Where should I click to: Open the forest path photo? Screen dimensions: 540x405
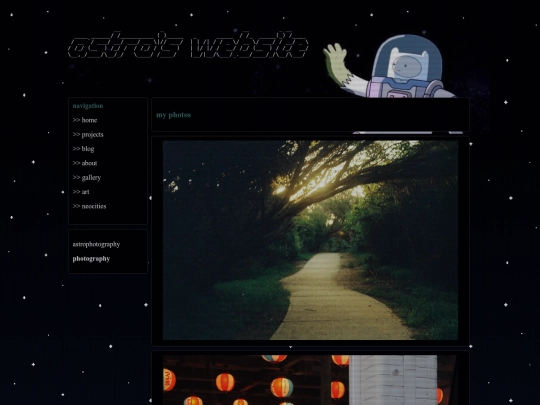pyautogui.click(x=310, y=240)
